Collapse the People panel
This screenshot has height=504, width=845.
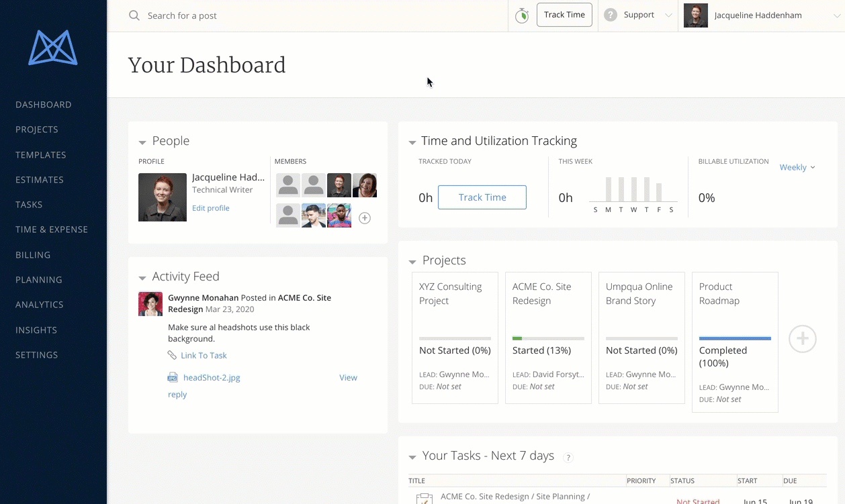[x=142, y=142]
